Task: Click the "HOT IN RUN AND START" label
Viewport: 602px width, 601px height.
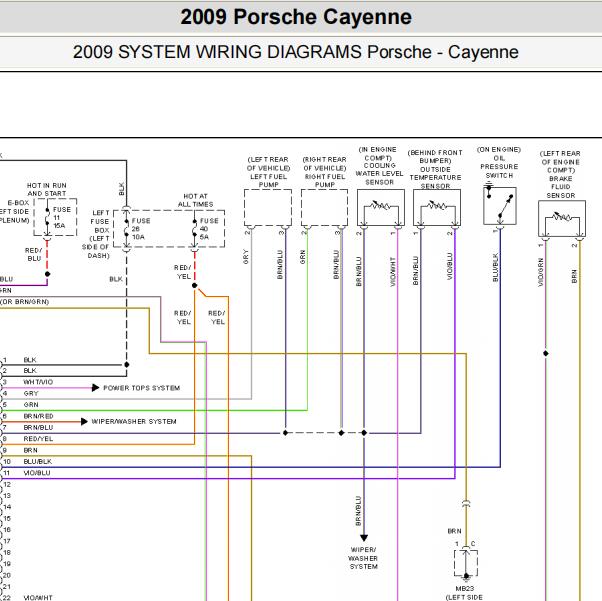Action: [46, 189]
